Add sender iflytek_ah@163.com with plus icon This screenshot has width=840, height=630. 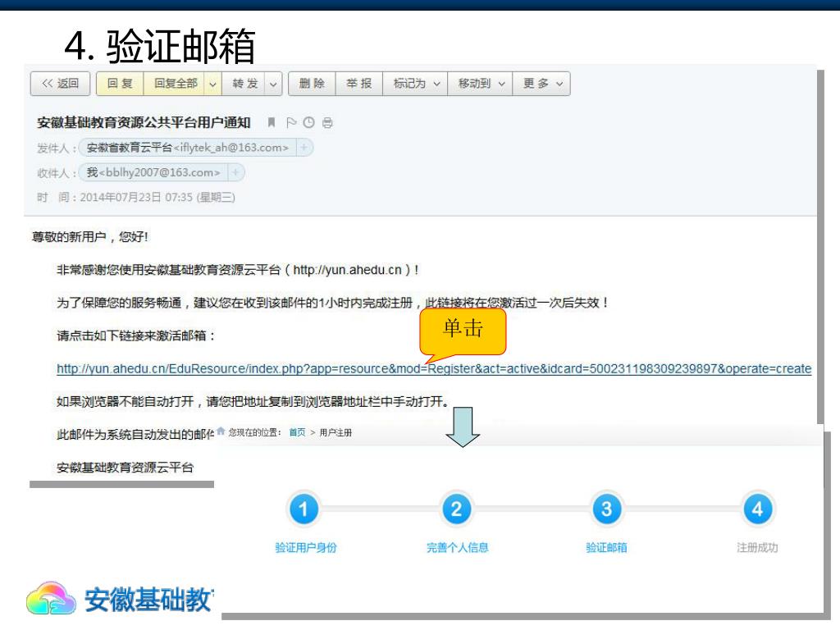click(304, 148)
